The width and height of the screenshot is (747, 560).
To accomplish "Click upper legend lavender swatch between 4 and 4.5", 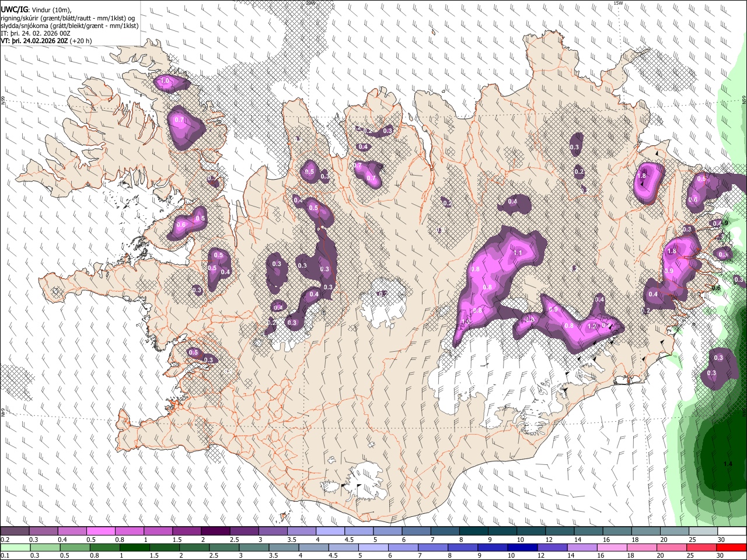I will pyautogui.click(x=330, y=531).
